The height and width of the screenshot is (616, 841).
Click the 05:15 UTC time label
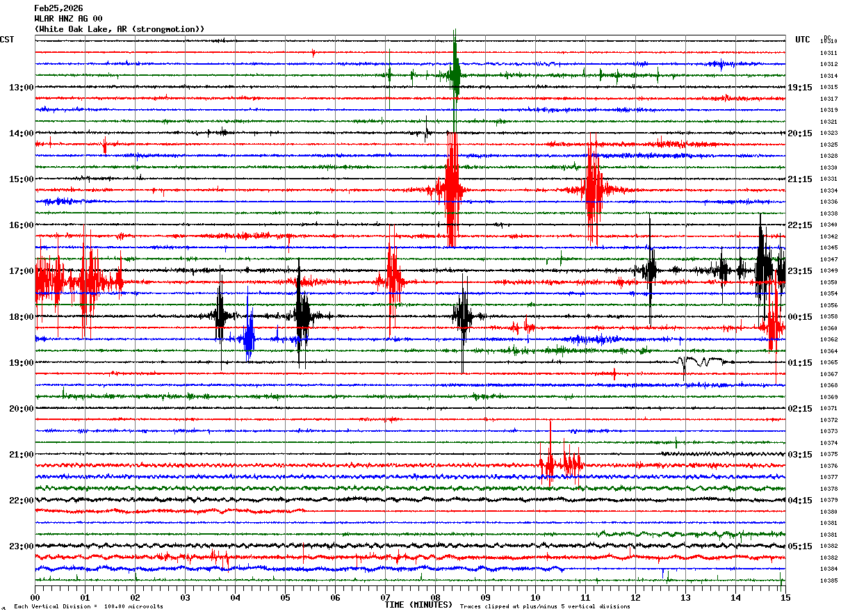pos(800,546)
